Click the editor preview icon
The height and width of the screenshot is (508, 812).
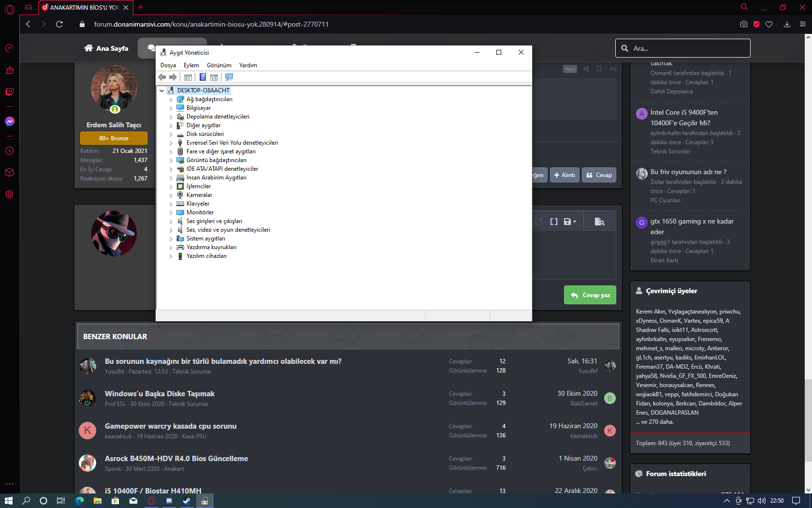[599, 222]
